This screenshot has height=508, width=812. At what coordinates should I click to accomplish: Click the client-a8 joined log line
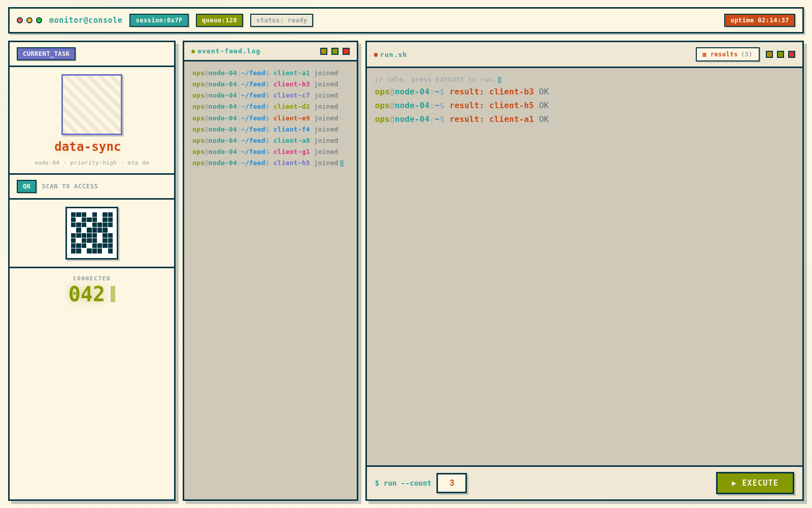coord(265,141)
